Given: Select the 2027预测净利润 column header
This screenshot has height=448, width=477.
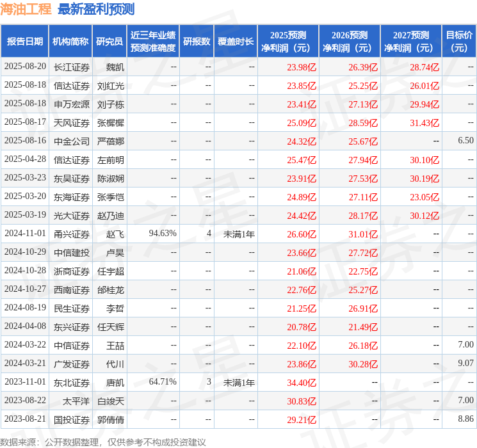Looking at the screenshot, I should (410, 42).
